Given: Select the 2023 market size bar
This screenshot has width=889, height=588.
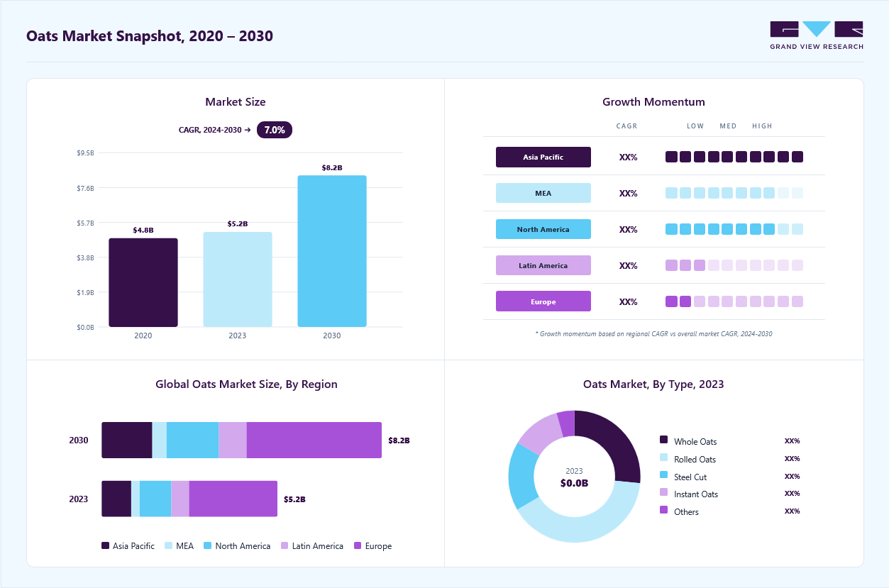Looking at the screenshot, I should click(x=238, y=279).
